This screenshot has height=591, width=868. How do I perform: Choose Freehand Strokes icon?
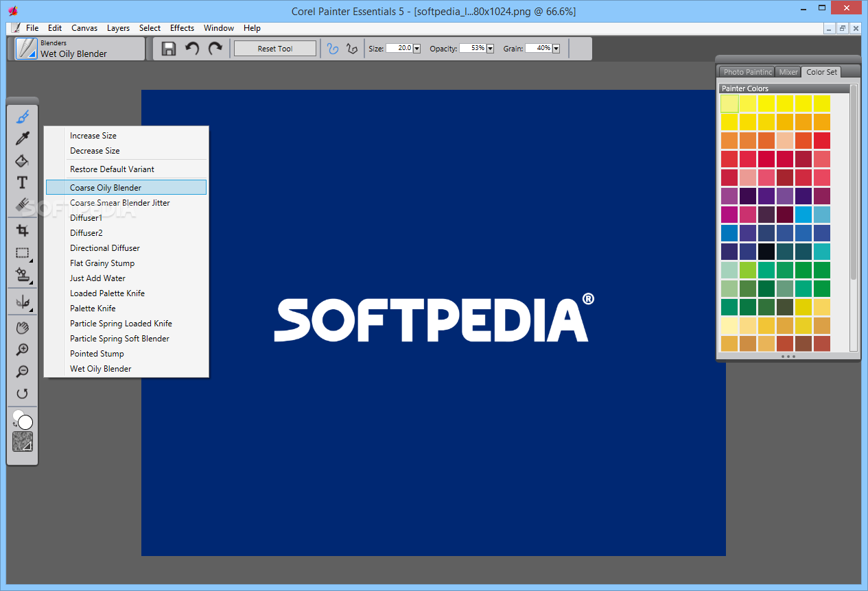click(333, 49)
